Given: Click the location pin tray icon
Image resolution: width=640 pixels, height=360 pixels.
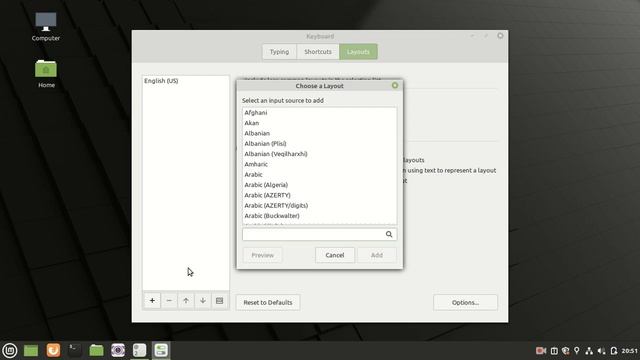Looking at the screenshot, I should tap(577, 351).
